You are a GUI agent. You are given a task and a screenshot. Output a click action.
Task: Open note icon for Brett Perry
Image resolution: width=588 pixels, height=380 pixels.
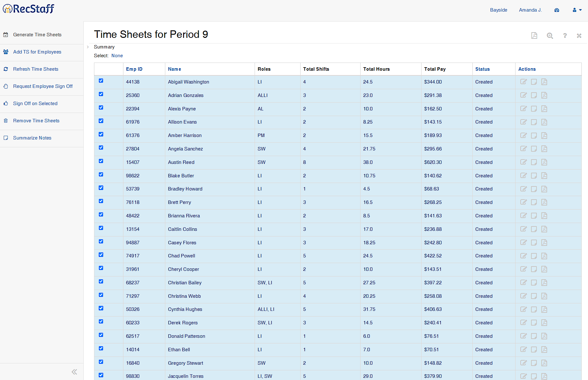(534, 202)
